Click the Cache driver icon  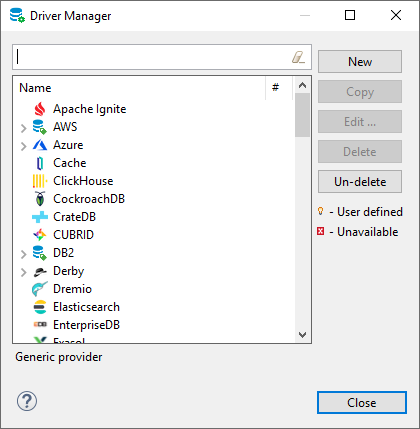coord(40,163)
